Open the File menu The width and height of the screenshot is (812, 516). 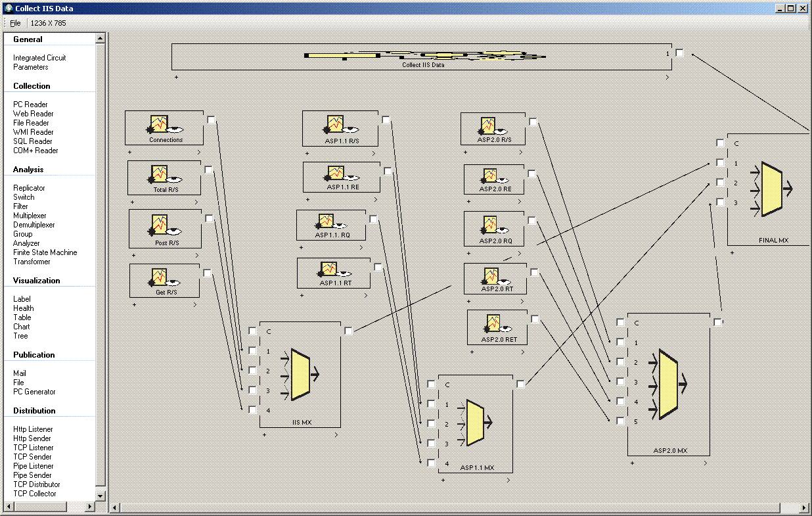[x=15, y=23]
